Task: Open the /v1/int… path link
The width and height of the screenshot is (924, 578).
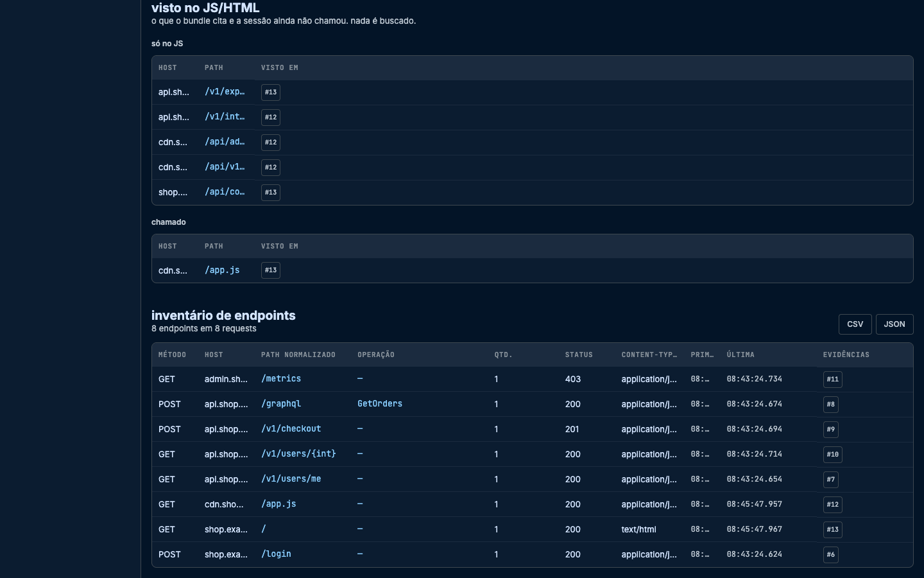Action: click(x=225, y=117)
